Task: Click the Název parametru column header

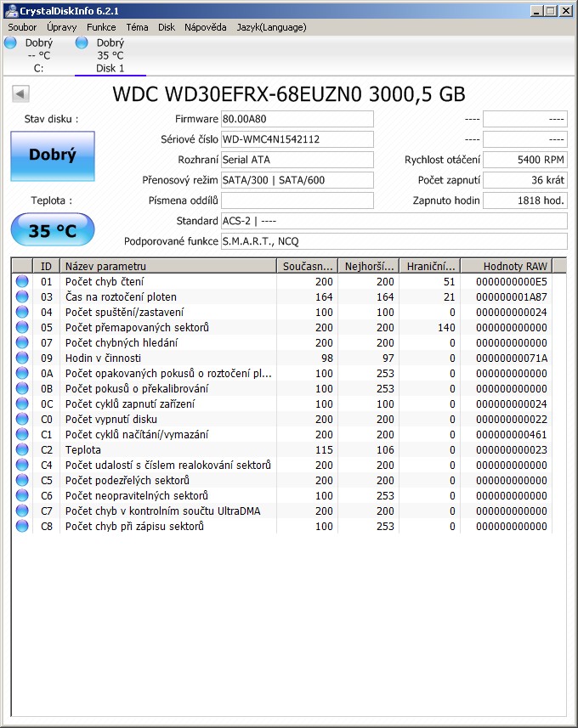Action: click(x=168, y=266)
